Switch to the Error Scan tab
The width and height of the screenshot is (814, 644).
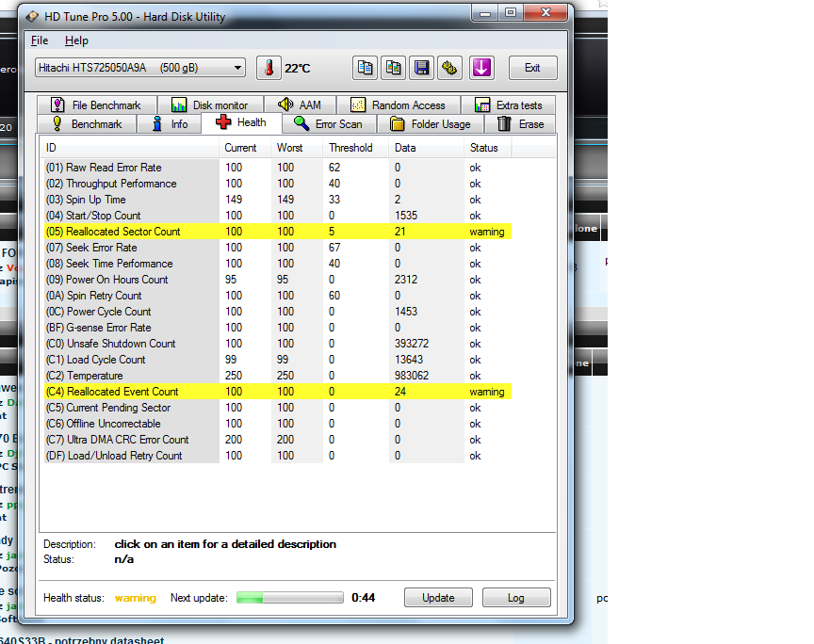pos(329,124)
